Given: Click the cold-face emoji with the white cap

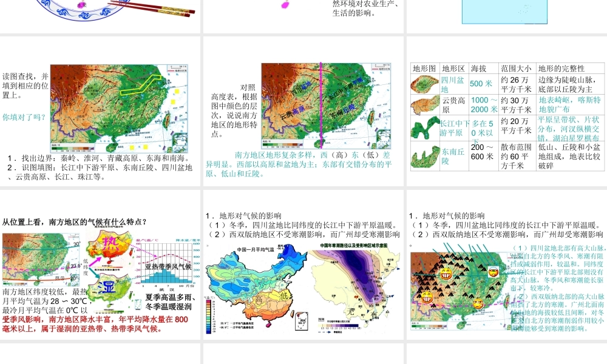Looking at the screenshot, I should (493, 272).
